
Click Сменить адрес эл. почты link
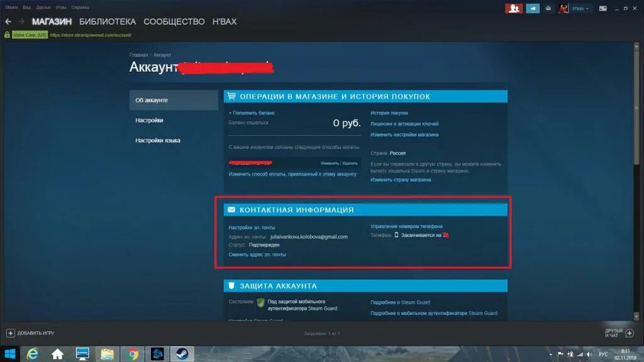click(257, 255)
